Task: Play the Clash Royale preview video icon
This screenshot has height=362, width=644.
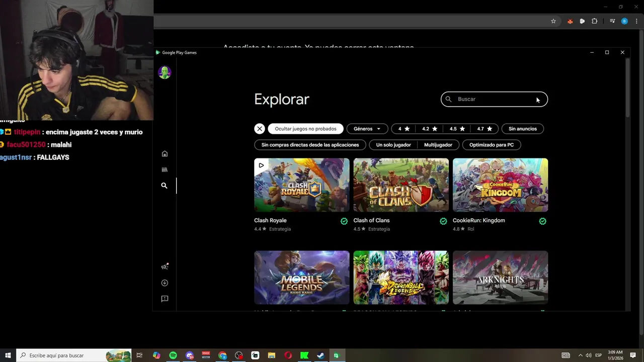Action: pyautogui.click(x=261, y=165)
